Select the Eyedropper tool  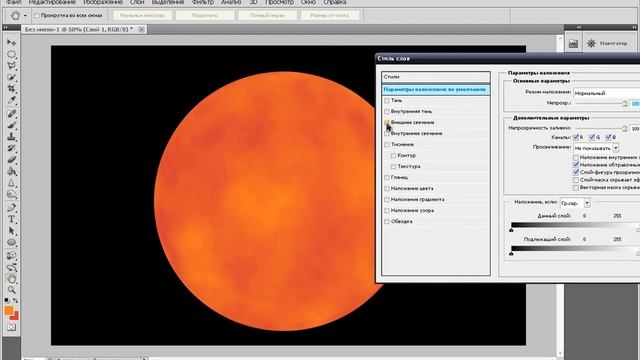pos(11,100)
